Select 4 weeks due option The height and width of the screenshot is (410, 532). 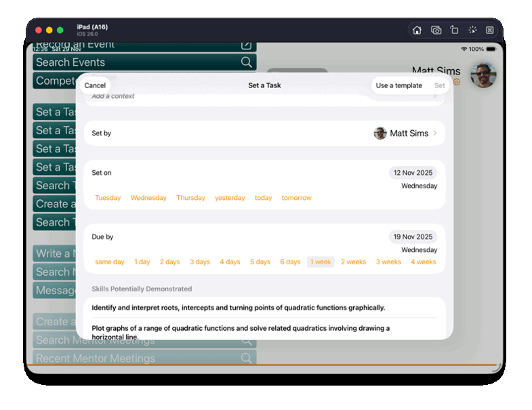424,262
